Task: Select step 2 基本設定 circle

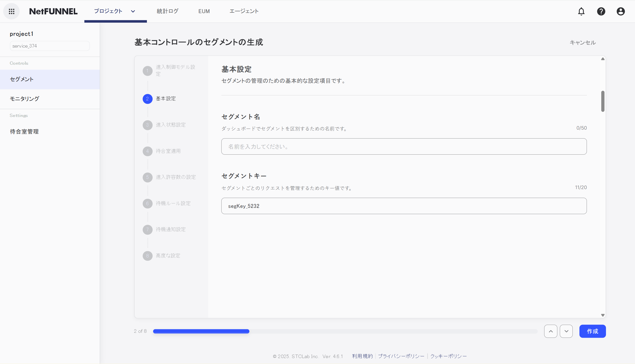Action: tap(147, 99)
